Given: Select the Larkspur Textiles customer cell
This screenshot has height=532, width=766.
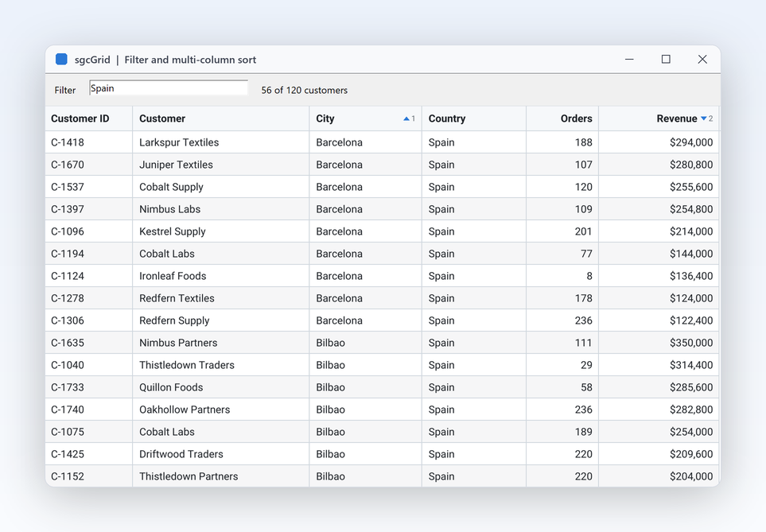Looking at the screenshot, I should coord(221,142).
